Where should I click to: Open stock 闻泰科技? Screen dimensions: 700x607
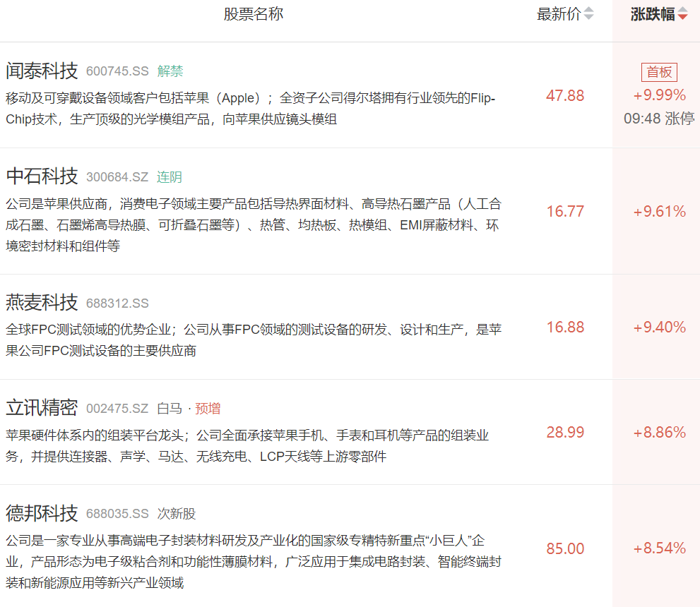42,71
